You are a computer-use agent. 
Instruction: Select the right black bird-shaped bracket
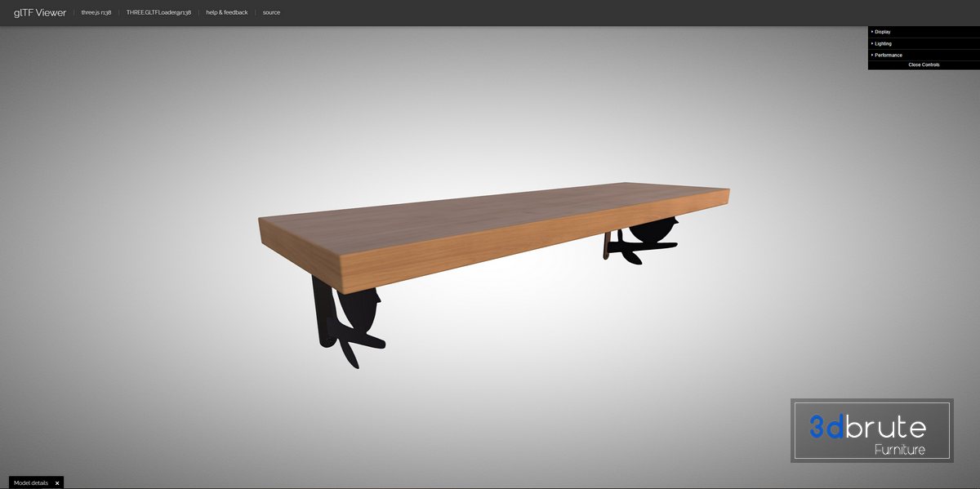(645, 238)
